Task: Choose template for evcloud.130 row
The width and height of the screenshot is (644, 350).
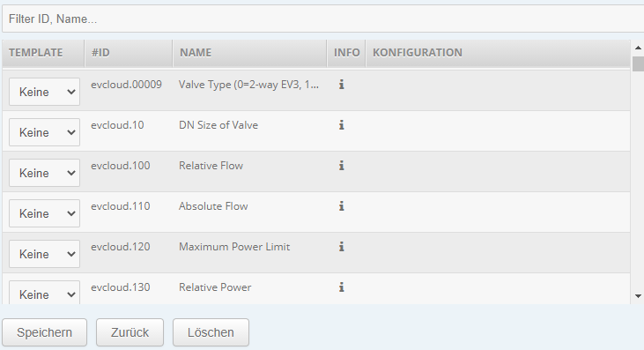Action: 44,293
